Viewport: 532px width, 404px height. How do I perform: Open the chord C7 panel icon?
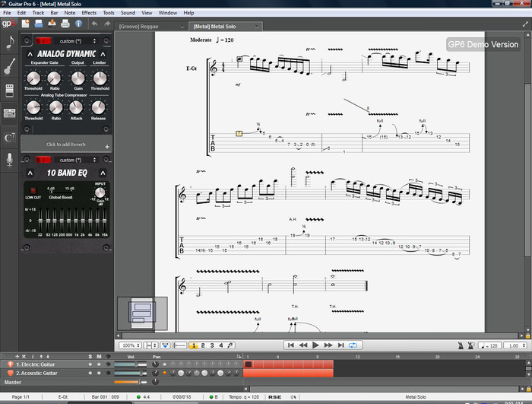9,138
